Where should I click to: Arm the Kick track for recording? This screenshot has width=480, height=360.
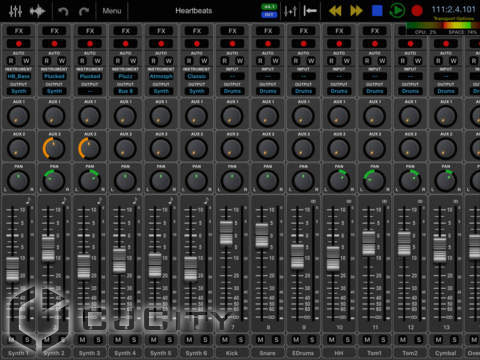pyautogui.click(x=232, y=43)
